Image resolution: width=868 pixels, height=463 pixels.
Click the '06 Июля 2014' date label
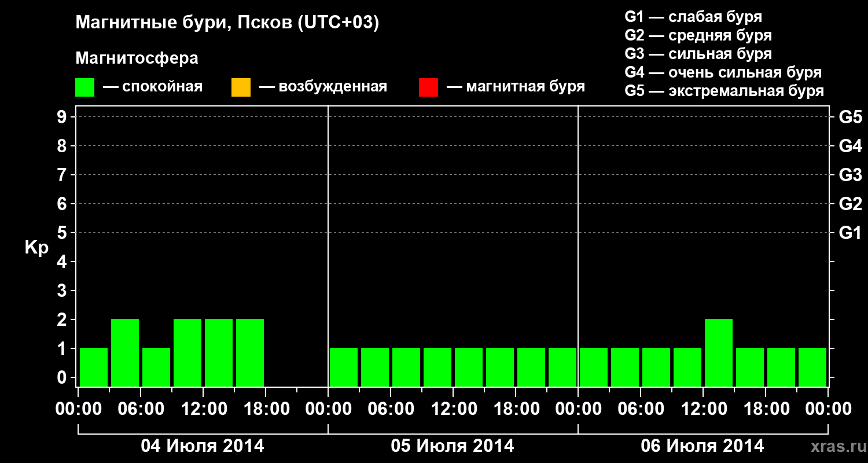coord(703,446)
